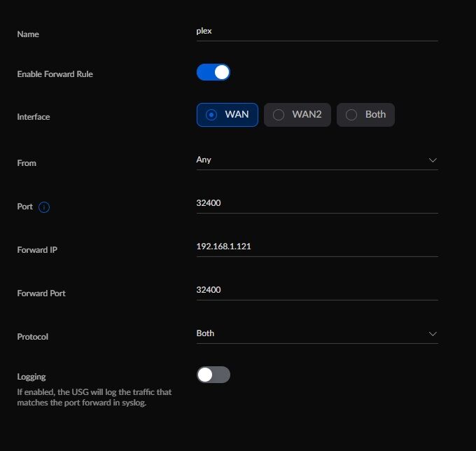Open the From dropdown set to Any

point(317,160)
